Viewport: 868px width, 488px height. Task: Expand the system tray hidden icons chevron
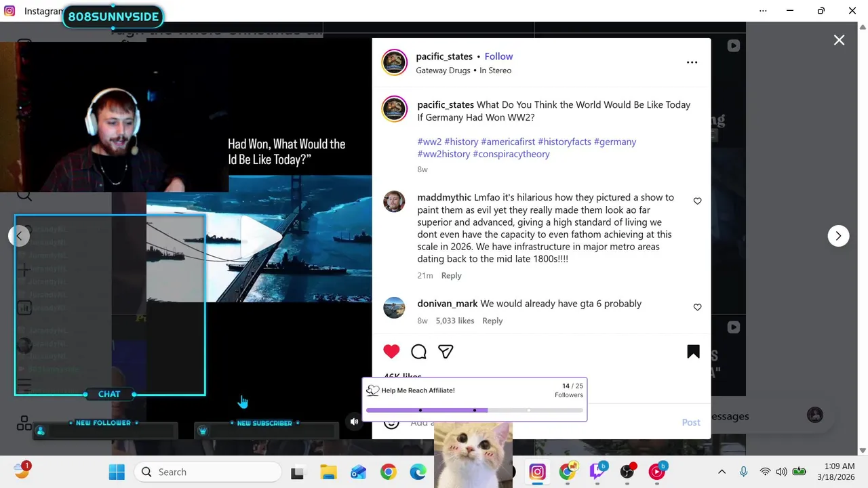pyautogui.click(x=722, y=472)
